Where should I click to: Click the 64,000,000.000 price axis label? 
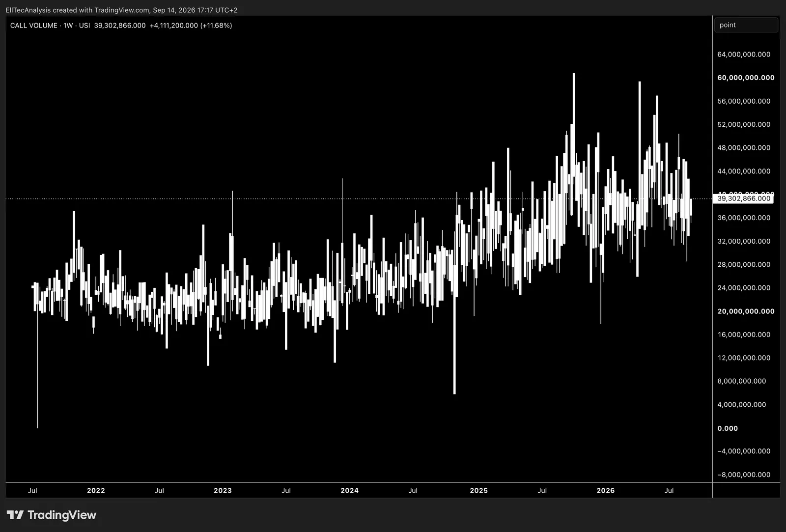point(744,55)
